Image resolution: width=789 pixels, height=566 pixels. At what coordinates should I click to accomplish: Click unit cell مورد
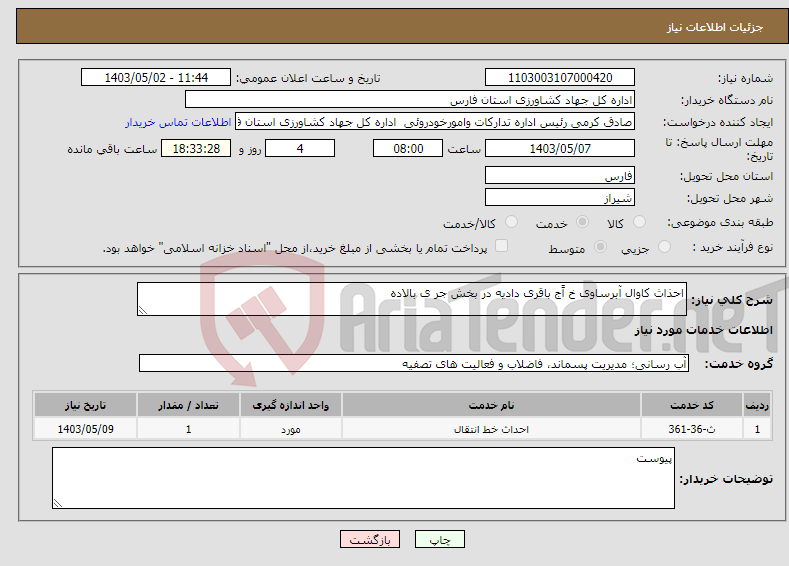pos(290,429)
